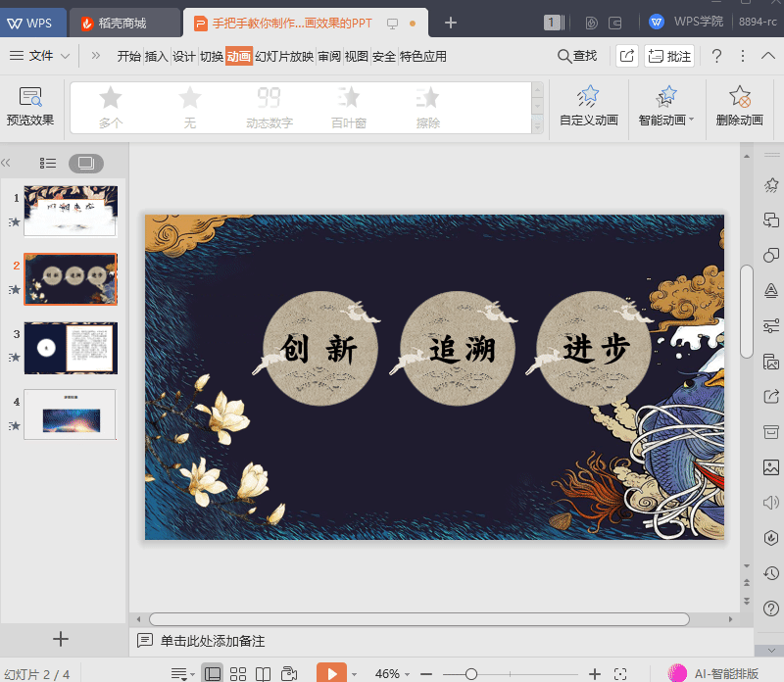The width and height of the screenshot is (784, 682).
Task: Click the speaker audio icon in sidebar
Action: click(x=771, y=503)
